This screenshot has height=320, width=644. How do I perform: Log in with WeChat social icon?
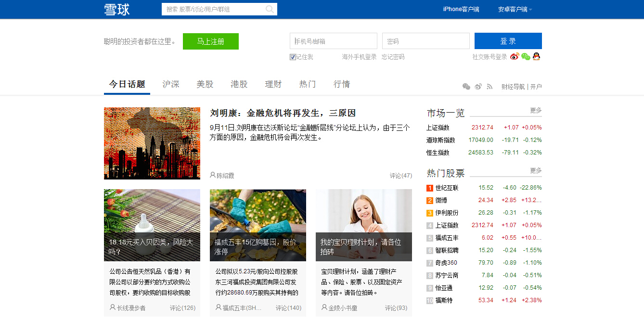tap(526, 57)
